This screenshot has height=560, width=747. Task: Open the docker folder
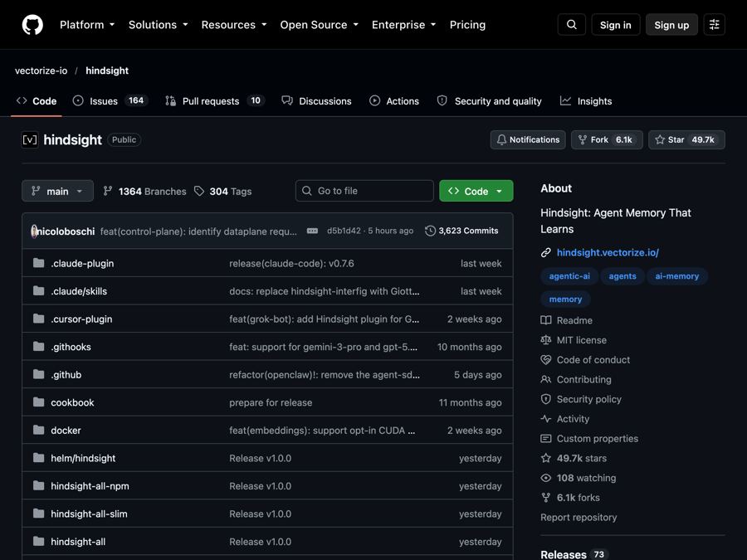(66, 431)
